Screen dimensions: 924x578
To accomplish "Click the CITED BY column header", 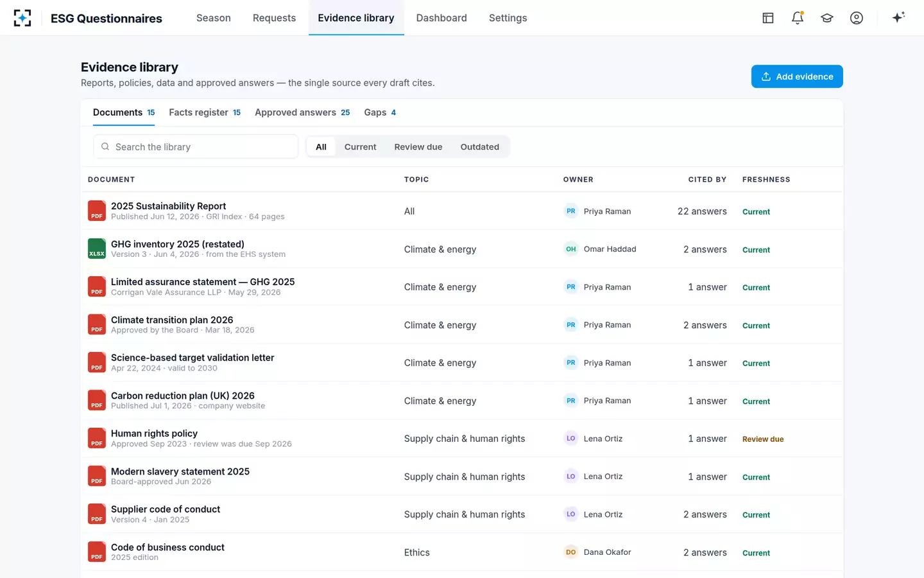I will point(707,180).
